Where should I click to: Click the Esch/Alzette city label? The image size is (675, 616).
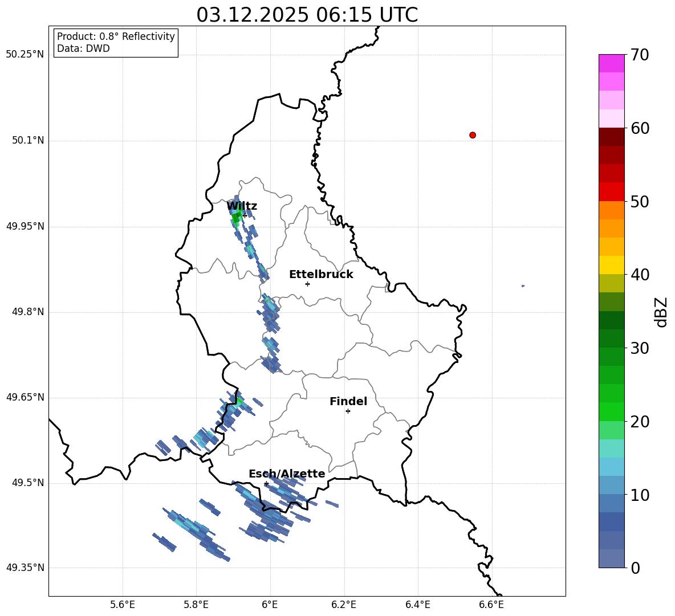287,474
